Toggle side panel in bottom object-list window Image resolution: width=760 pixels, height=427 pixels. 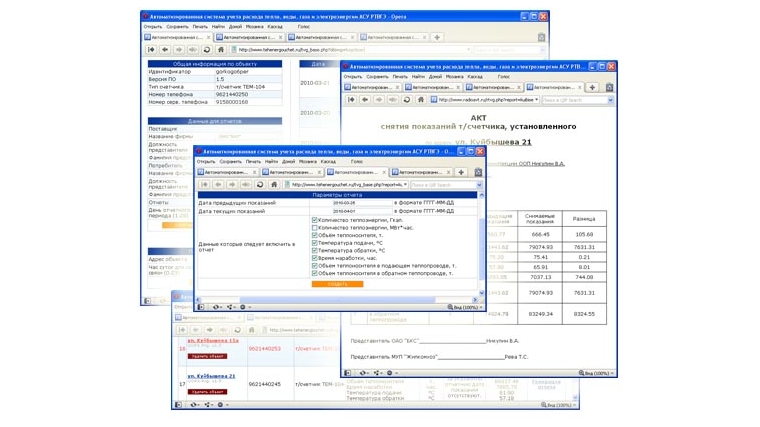(178, 405)
